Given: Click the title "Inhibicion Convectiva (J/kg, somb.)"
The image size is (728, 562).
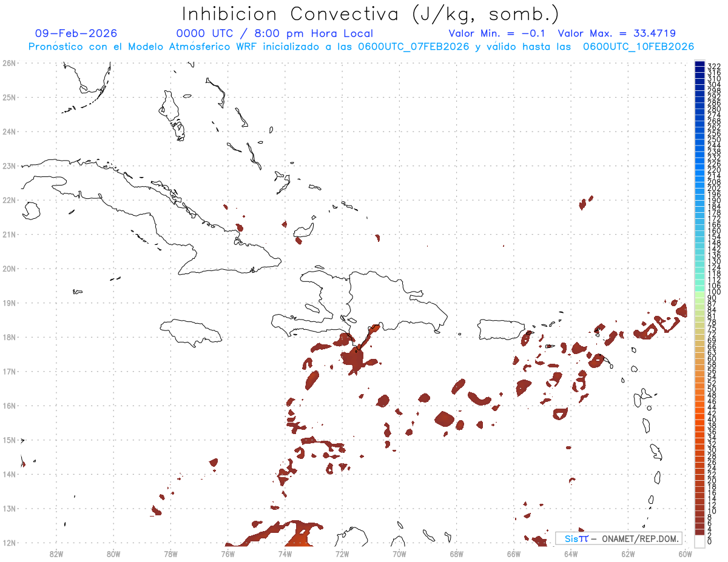Looking at the screenshot, I should pos(371,14).
